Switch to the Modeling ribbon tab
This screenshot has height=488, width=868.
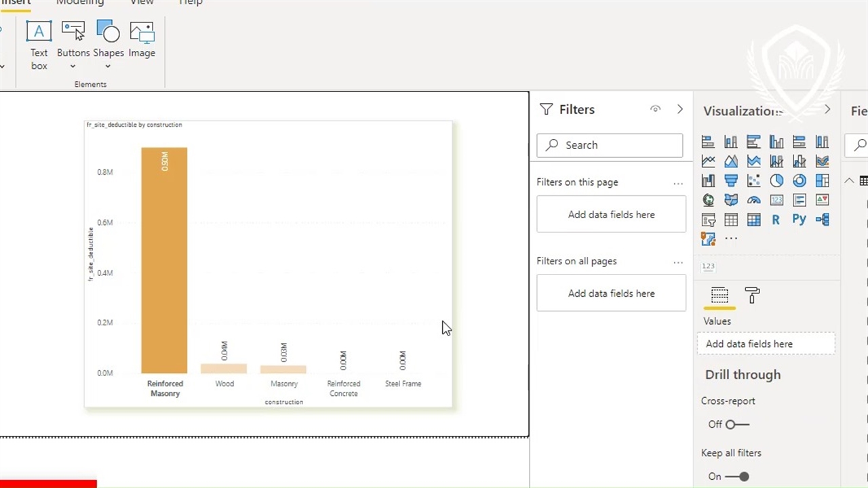[80, 3]
